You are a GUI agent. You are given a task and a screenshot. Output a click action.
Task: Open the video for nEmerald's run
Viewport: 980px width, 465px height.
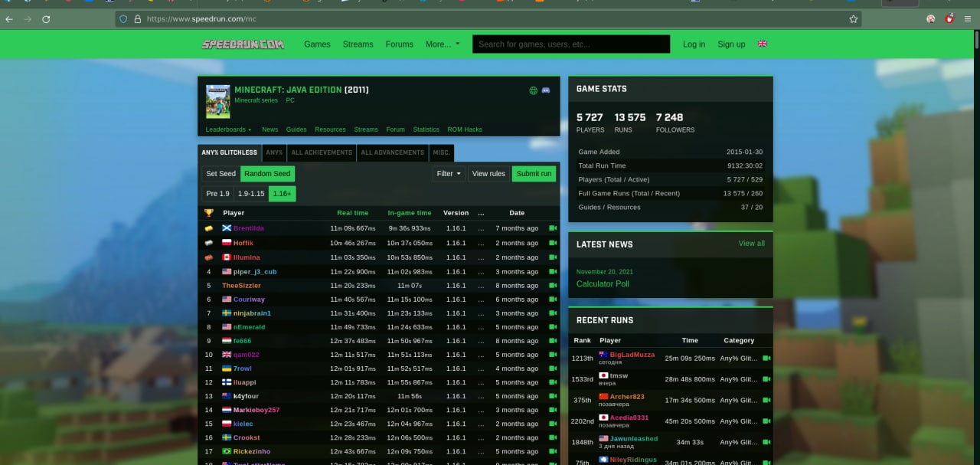coord(553,327)
